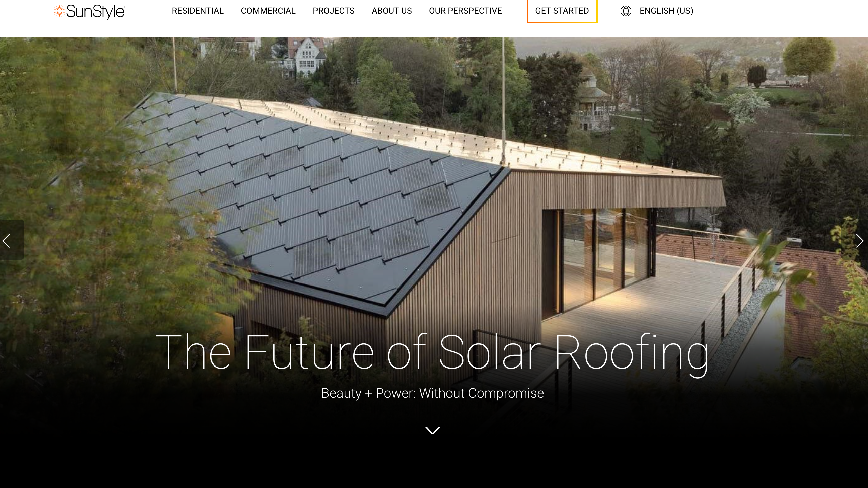The height and width of the screenshot is (488, 868).
Task: Click the globe language icon
Action: pos(626,11)
